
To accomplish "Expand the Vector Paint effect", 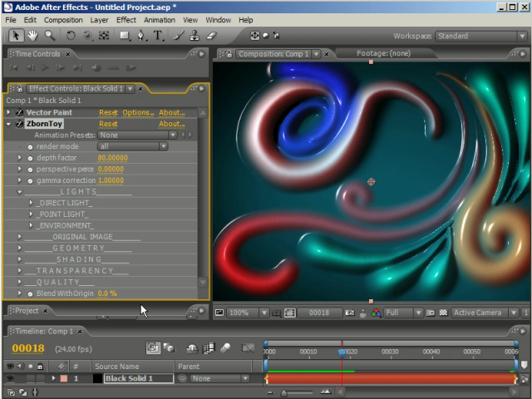I will 9,112.
